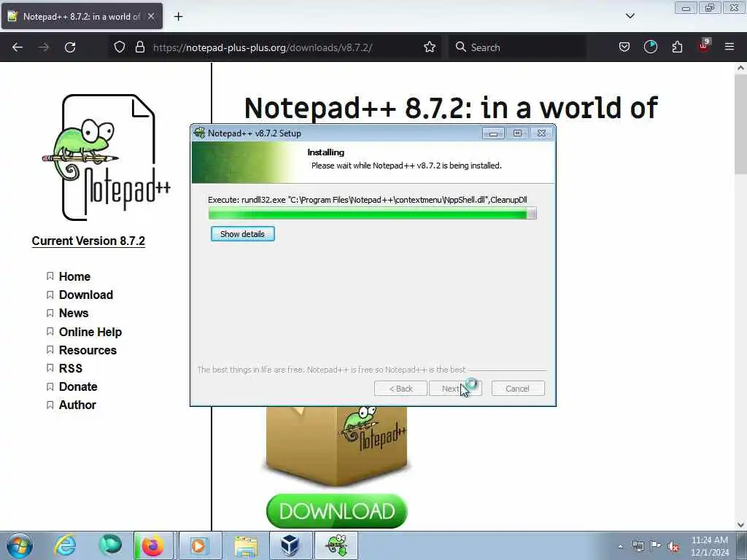
Task: Show hidden tray icons arrow
Action: [x=620, y=546]
